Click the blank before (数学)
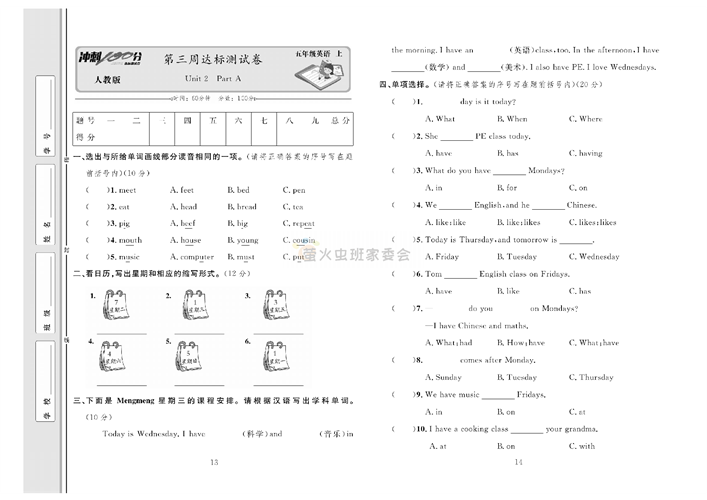The width and height of the screenshot is (707, 500). point(408,68)
